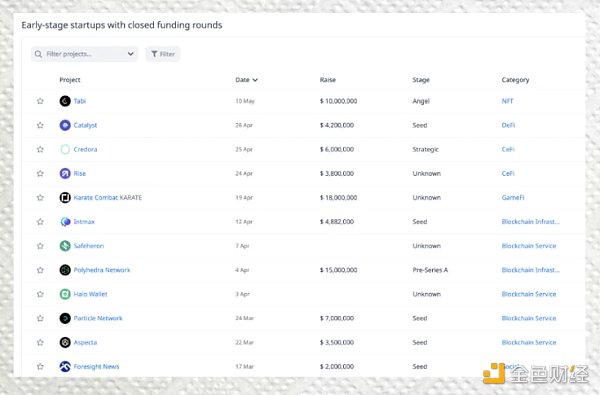This screenshot has height=395, width=600.
Task: Click the Category column header
Action: pyautogui.click(x=515, y=80)
